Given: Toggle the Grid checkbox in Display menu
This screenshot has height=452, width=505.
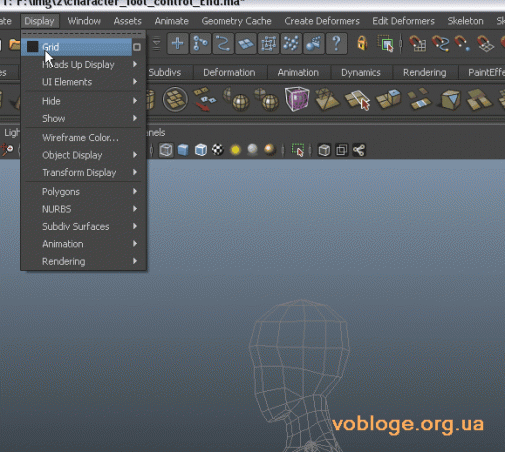Looking at the screenshot, I should pos(32,47).
